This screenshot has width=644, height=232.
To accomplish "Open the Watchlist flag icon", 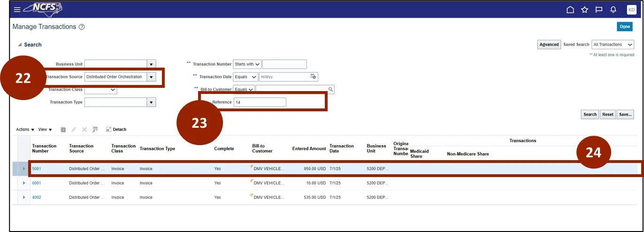I will pyautogui.click(x=598, y=9).
